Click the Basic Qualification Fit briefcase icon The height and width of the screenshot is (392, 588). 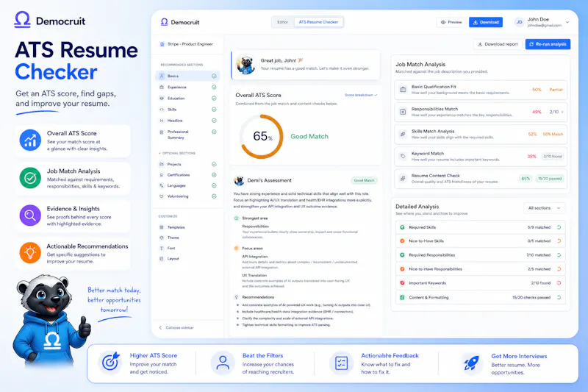coord(403,90)
